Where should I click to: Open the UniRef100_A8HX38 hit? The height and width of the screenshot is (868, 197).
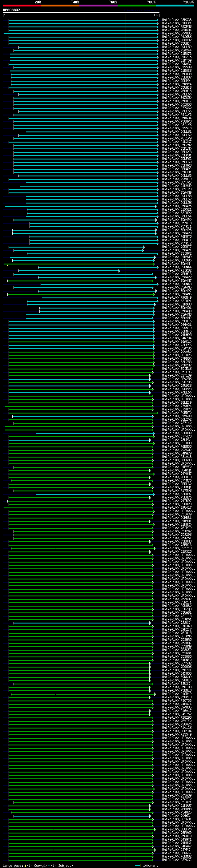tap(176, 20)
